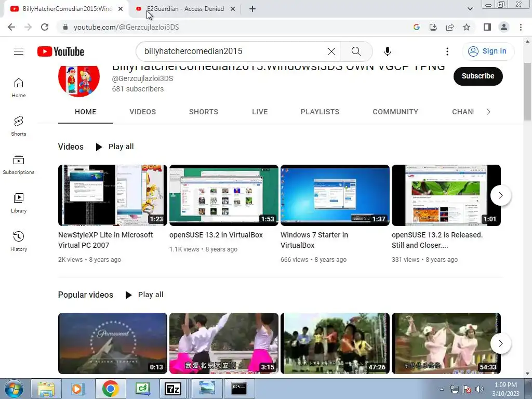
Task: Expand the tab search dropdown arrow
Action: [470, 9]
